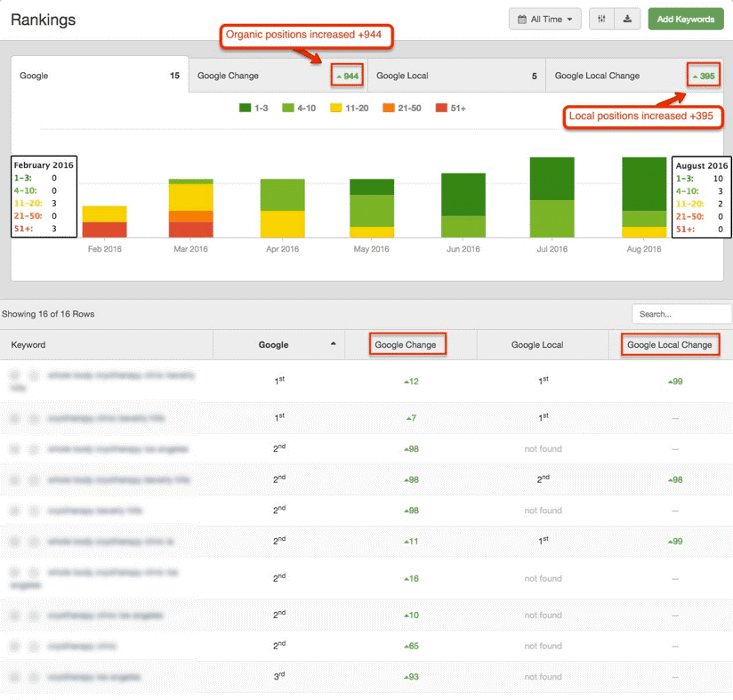Open the All Time date range dropdown
Viewport: 733px width, 700px height.
(545, 19)
